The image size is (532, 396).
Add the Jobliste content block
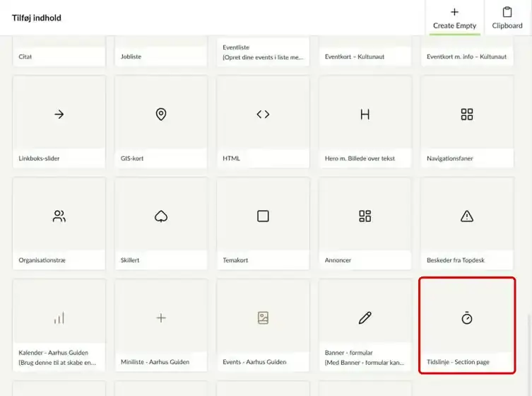tap(161, 52)
